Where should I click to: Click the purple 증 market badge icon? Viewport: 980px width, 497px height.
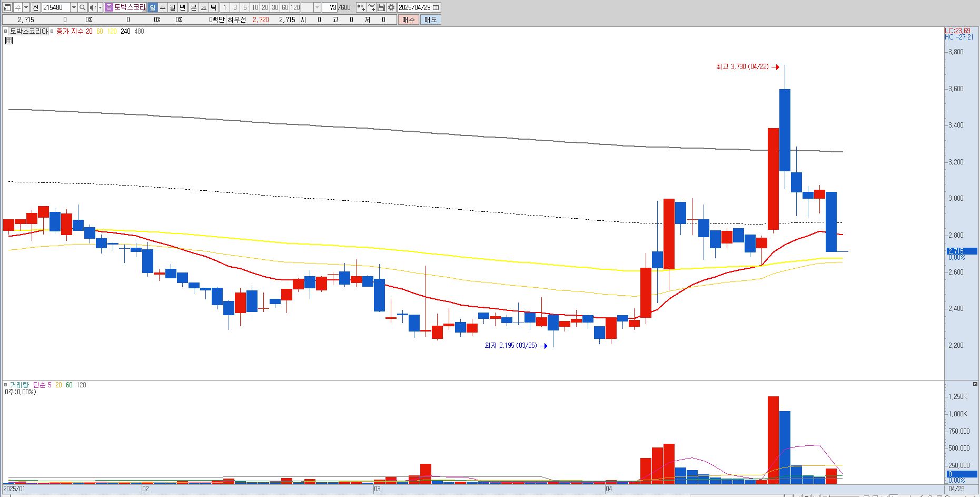click(108, 7)
